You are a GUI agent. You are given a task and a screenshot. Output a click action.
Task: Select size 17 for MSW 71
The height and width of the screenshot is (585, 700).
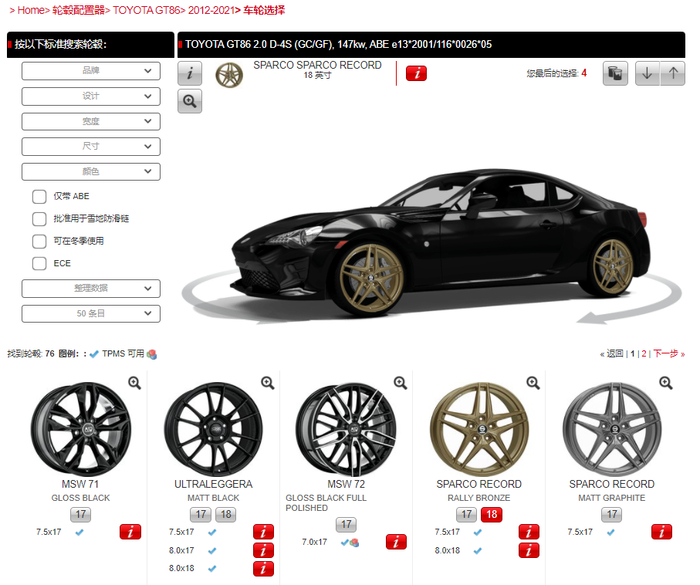[x=80, y=514]
